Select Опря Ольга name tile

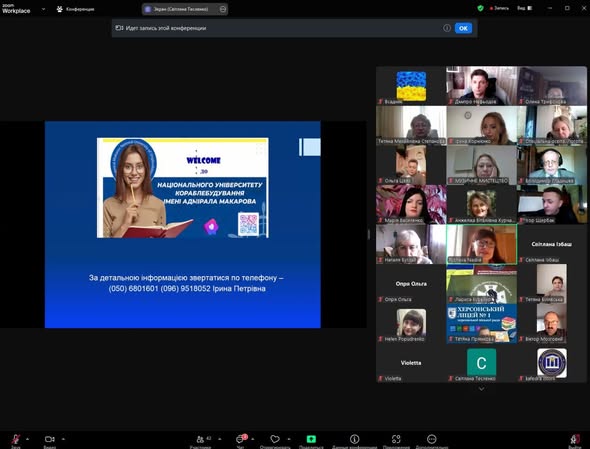click(411, 284)
